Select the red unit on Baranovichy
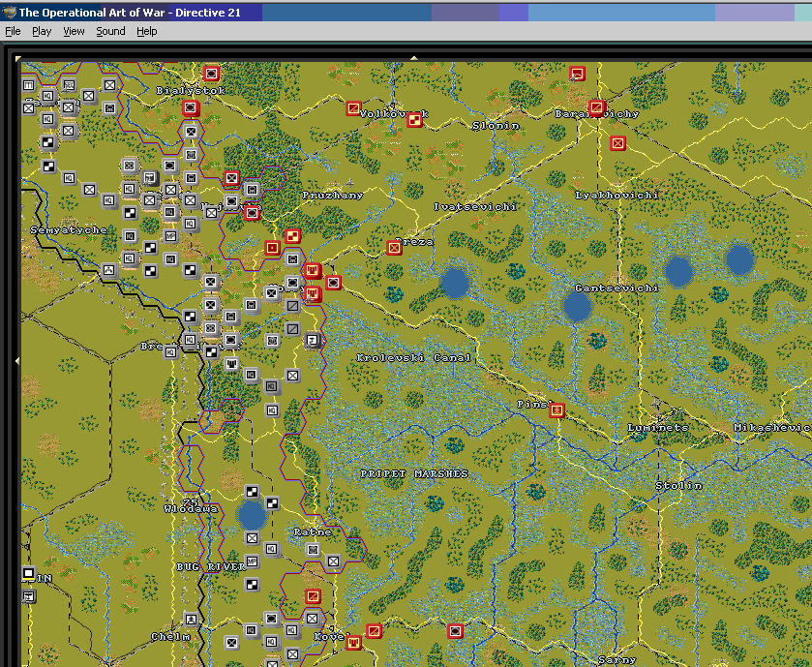 click(596, 107)
